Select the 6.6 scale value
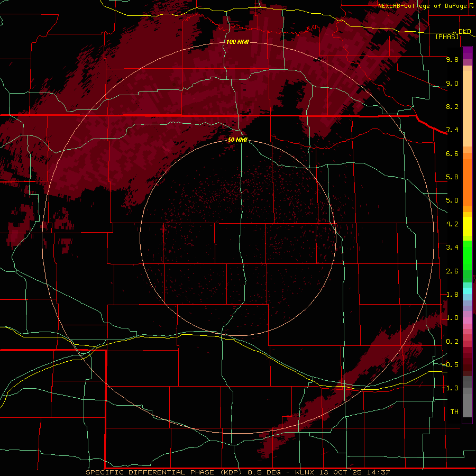 [452, 153]
